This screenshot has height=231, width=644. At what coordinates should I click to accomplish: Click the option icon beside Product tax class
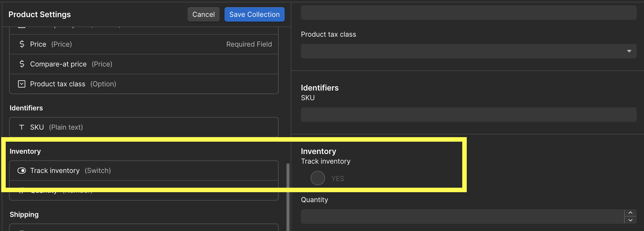tap(22, 84)
